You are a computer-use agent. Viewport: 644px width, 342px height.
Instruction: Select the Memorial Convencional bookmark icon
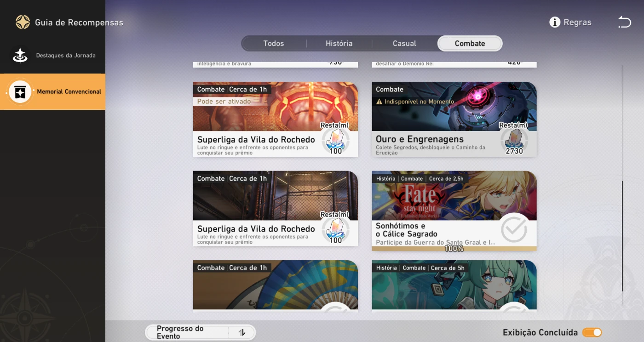20,92
